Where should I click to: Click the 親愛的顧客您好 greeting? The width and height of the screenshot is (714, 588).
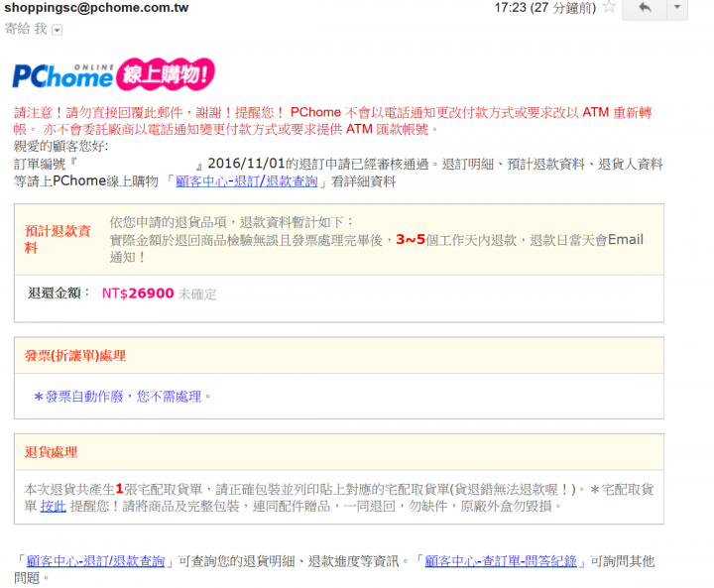pyautogui.click(x=61, y=147)
